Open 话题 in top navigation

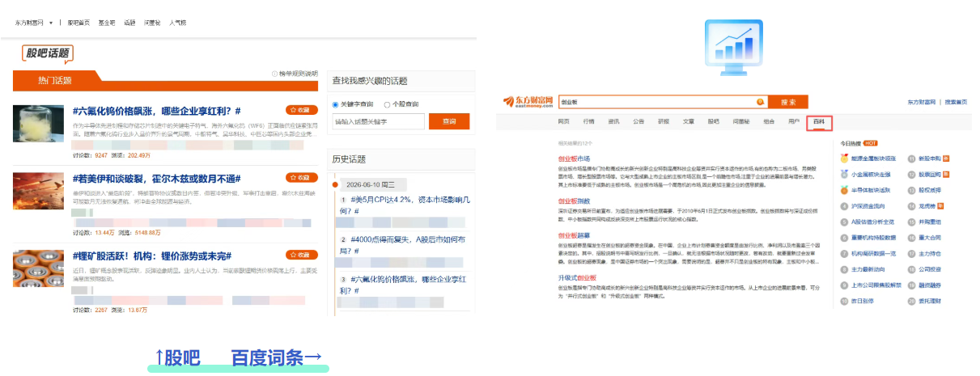click(x=129, y=23)
